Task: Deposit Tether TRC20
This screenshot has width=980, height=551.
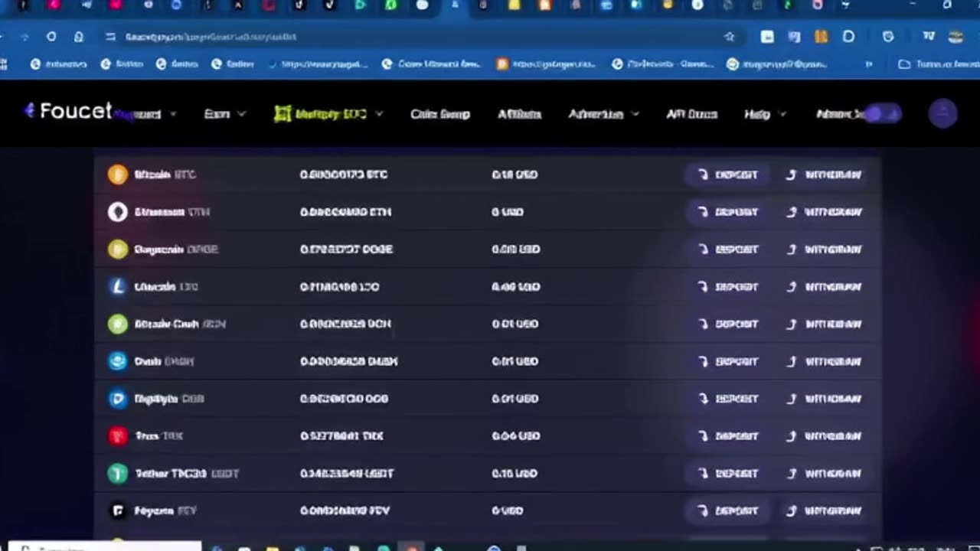Action: [x=728, y=474]
